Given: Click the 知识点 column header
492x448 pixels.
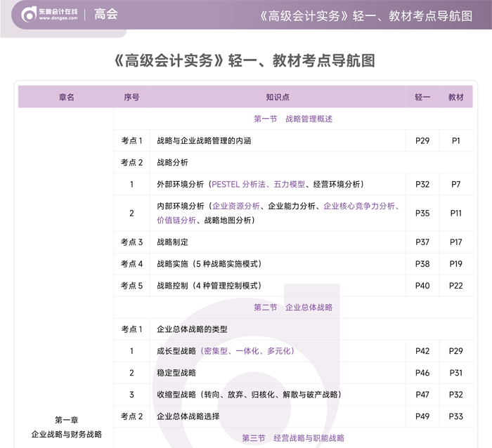Looking at the screenshot, I should 278,97.
